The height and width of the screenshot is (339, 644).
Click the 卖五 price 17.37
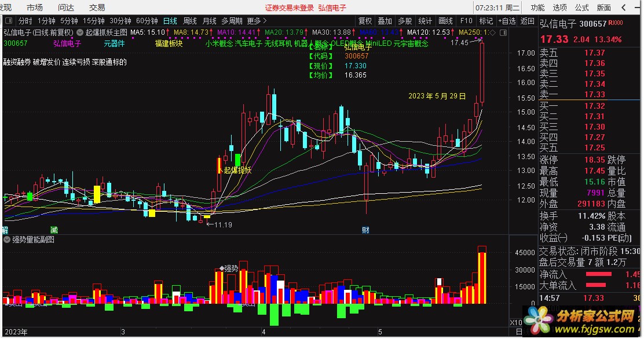tap(595, 53)
